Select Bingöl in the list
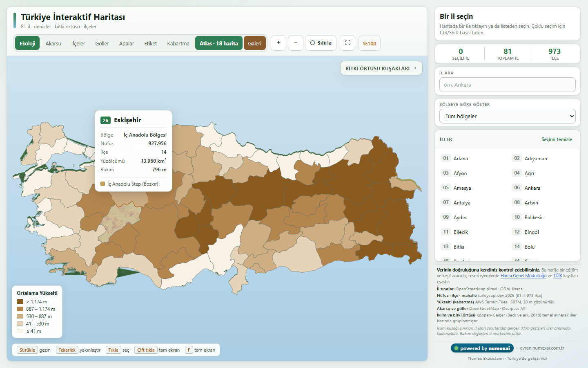Viewport: 588px width, 368px height. tap(543, 232)
